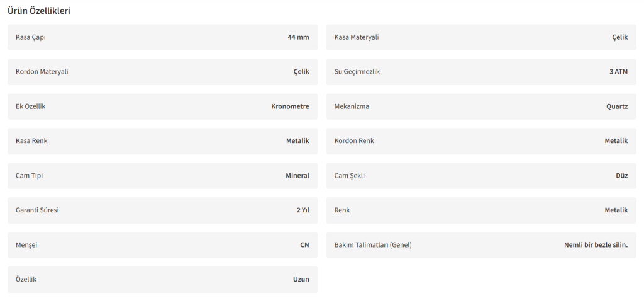Select the Bakım Talimatları (Genel) label
Image resolution: width=644 pixels, height=303 pixels.
(373, 245)
